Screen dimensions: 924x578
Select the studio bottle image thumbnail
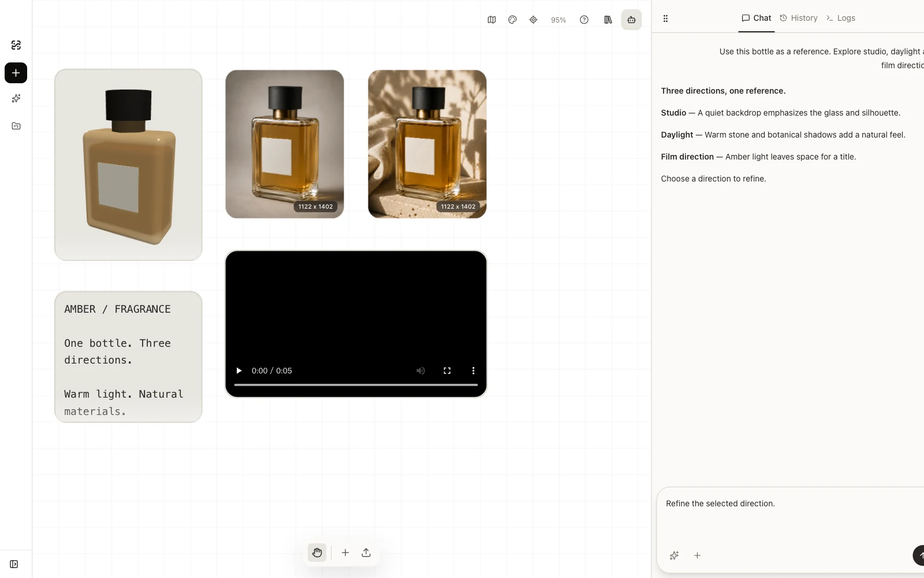[285, 144]
